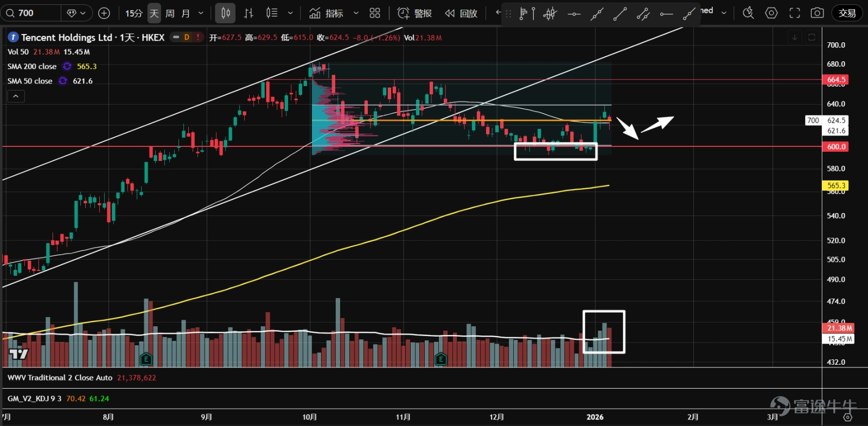Screen dimensions: 868x426
Task: Open chart settings hexagon icon in top toolbar
Action: tap(771, 13)
